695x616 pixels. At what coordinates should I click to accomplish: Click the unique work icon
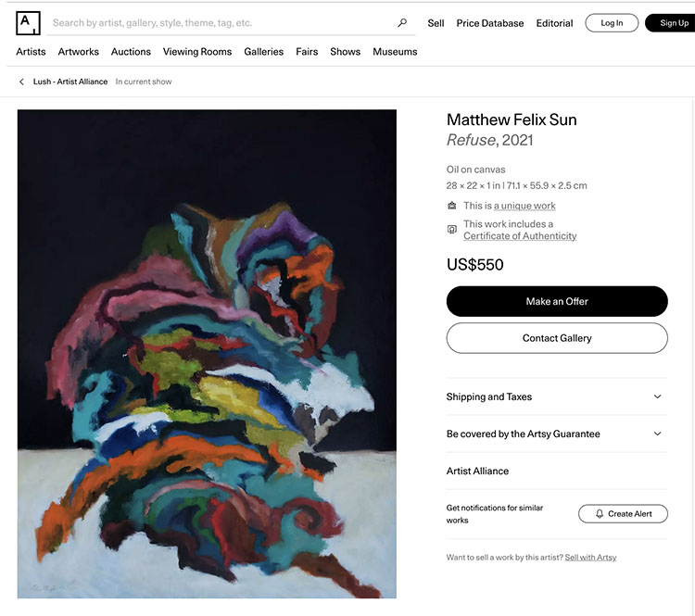tap(452, 206)
